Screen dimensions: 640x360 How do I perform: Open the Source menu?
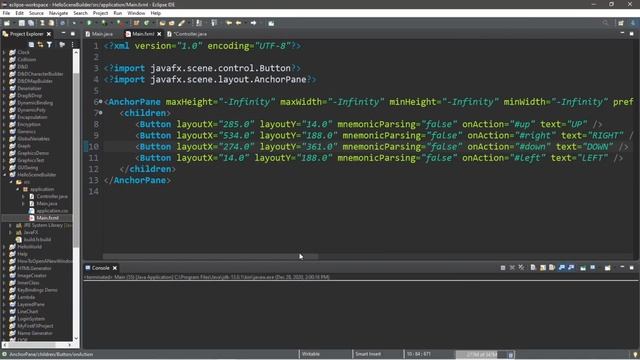click(x=36, y=13)
